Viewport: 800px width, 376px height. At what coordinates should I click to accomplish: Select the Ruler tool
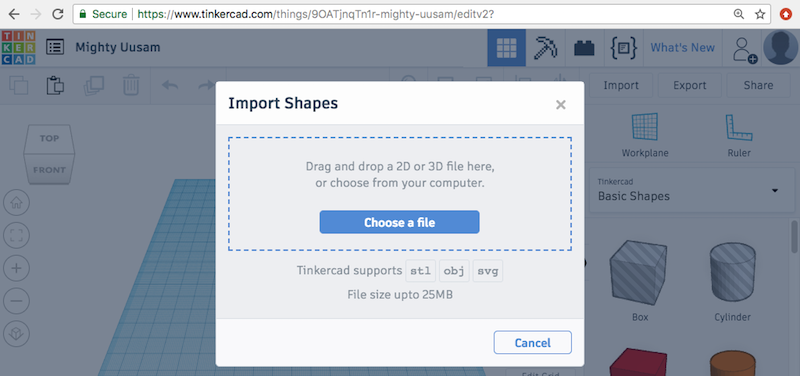point(739,135)
